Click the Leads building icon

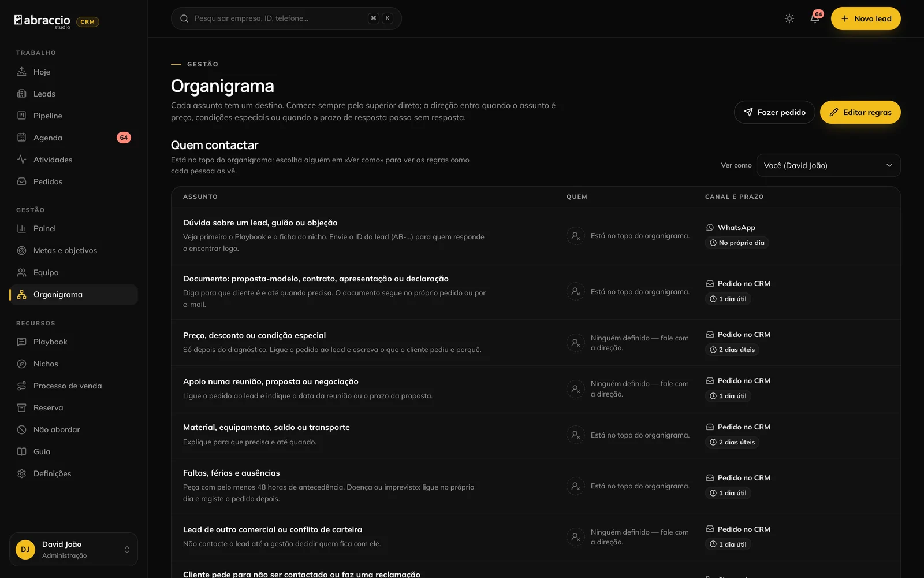(x=21, y=94)
